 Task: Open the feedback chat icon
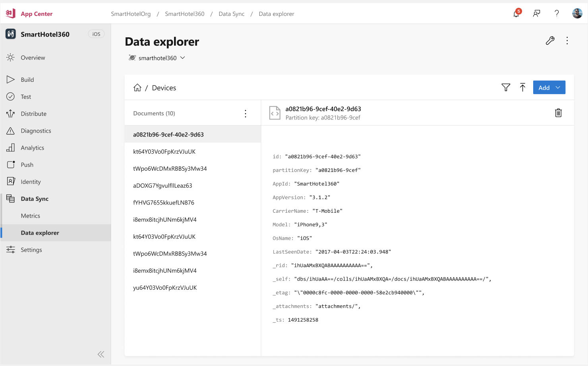point(536,13)
